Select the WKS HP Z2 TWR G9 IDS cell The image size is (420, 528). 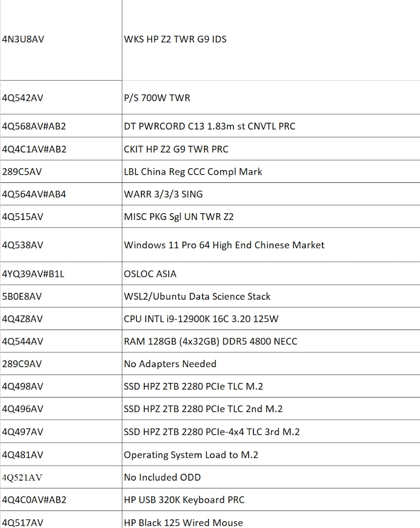click(x=175, y=39)
